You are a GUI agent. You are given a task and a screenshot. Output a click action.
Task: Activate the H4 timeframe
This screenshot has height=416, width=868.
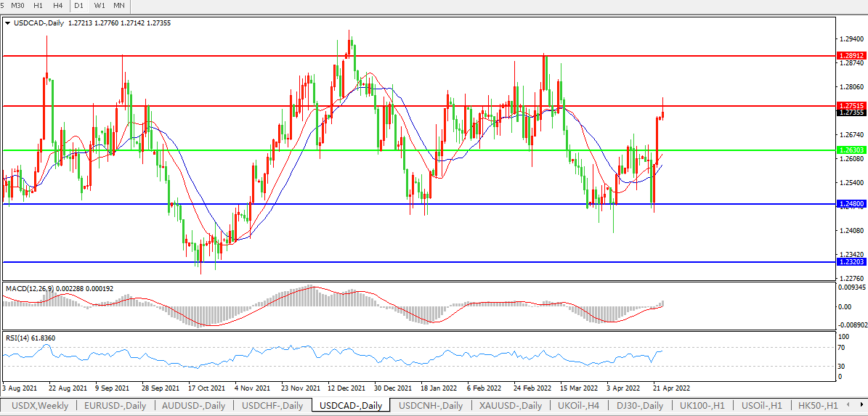(58, 6)
